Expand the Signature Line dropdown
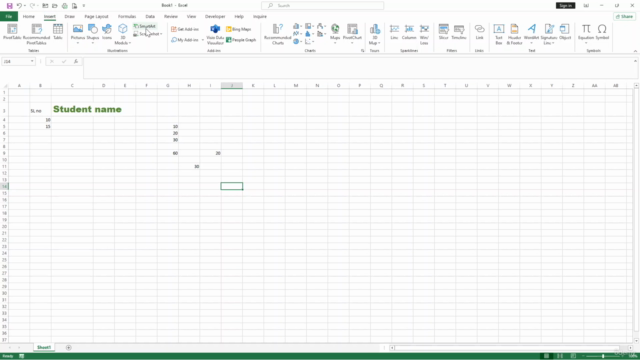This screenshot has height=360, width=640. 553,43
